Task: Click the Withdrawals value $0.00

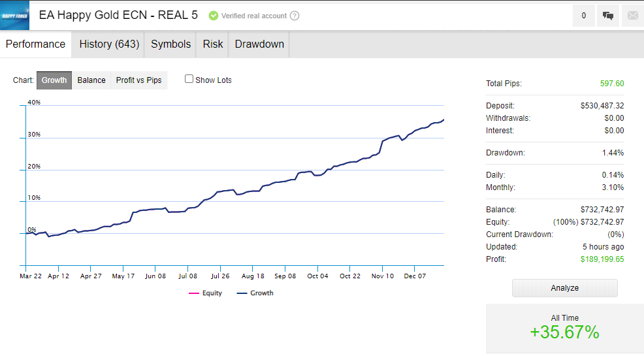Action: click(614, 118)
